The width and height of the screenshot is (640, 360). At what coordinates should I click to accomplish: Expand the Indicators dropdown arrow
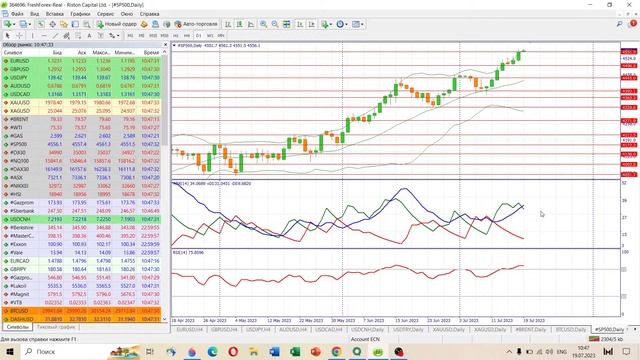pos(331,24)
